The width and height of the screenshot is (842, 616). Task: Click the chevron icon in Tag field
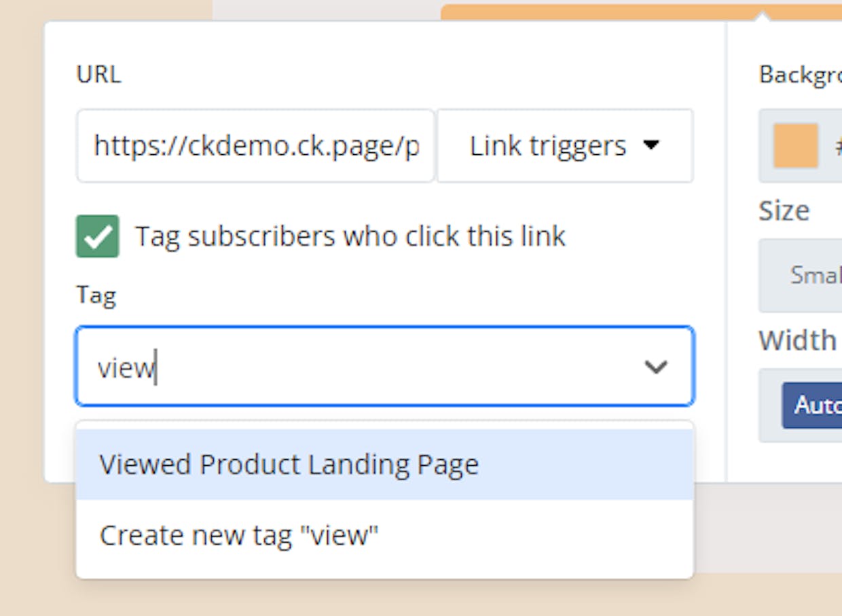pyautogui.click(x=656, y=367)
